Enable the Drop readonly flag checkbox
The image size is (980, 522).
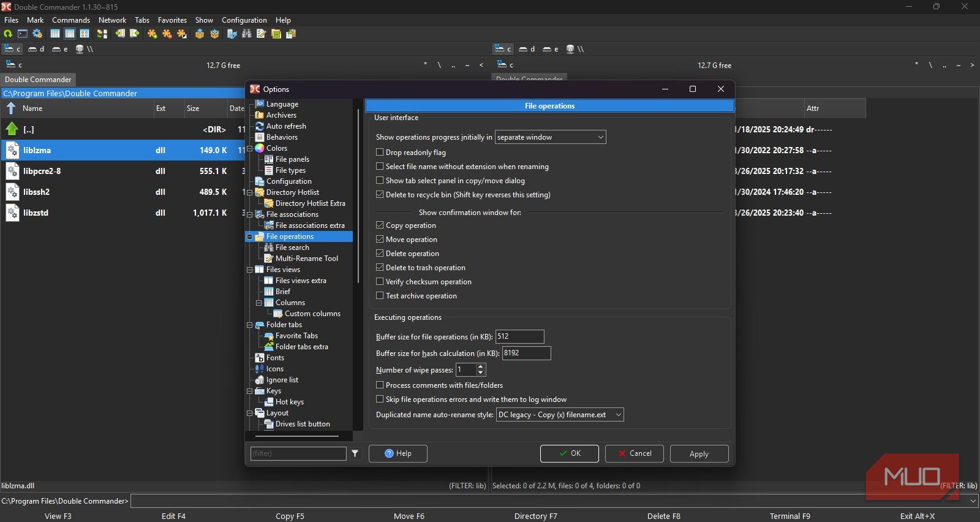380,153
